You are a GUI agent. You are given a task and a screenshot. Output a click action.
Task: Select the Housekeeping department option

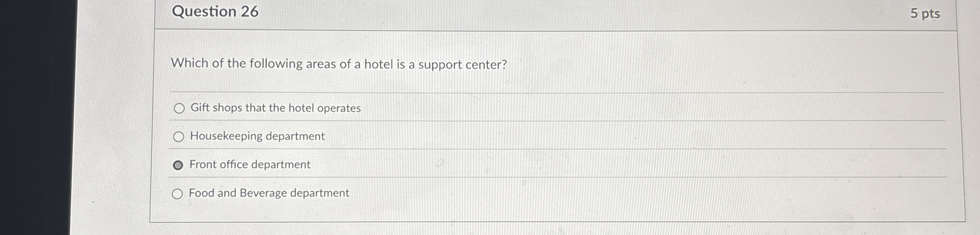tap(179, 136)
